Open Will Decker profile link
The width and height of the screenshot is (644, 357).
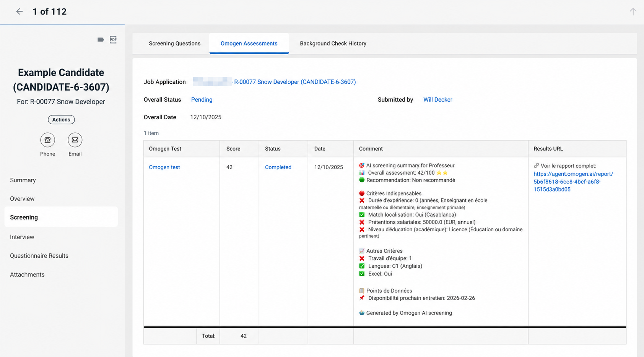pyautogui.click(x=437, y=100)
